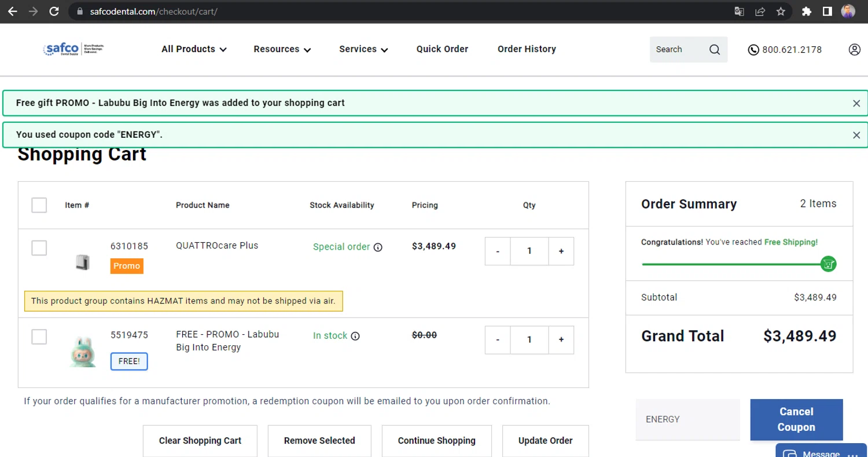Screen dimensions: 868x457
Task: Click item number 6310185
Action: (129, 246)
